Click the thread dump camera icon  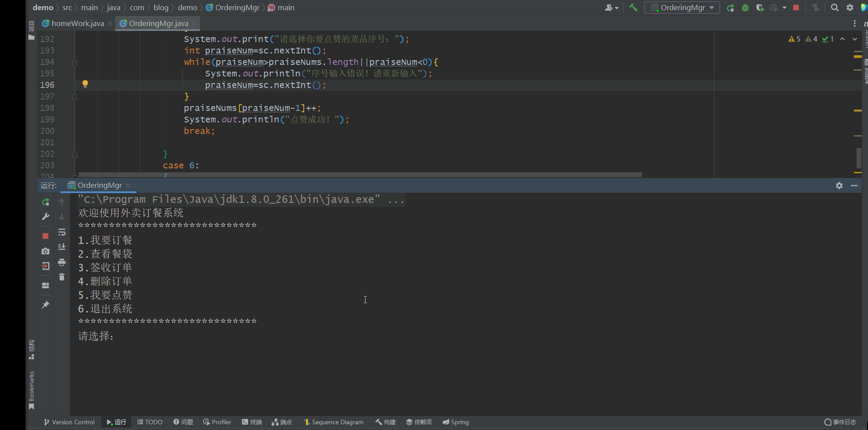(45, 251)
